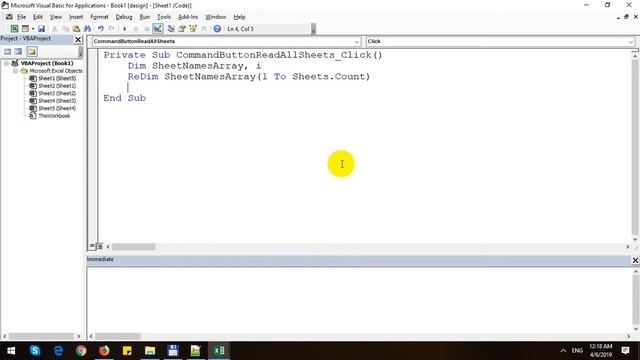
Task: Click the Insert UserForm toolbar icon
Action: click(x=25, y=29)
